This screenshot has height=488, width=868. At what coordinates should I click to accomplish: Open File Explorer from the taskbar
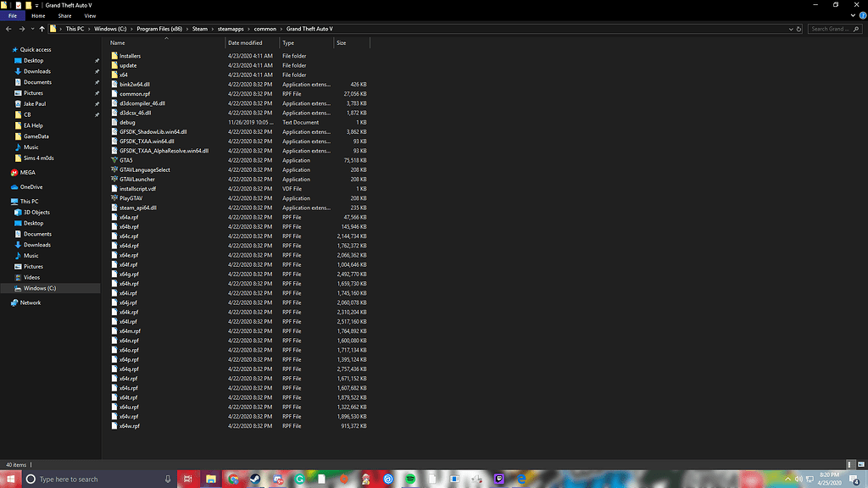click(x=210, y=479)
